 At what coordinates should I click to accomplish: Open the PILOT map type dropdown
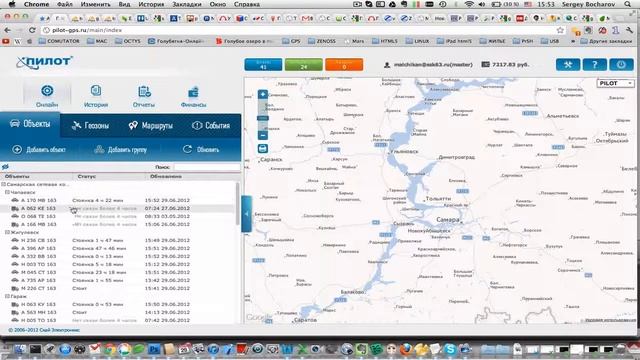(x=616, y=83)
